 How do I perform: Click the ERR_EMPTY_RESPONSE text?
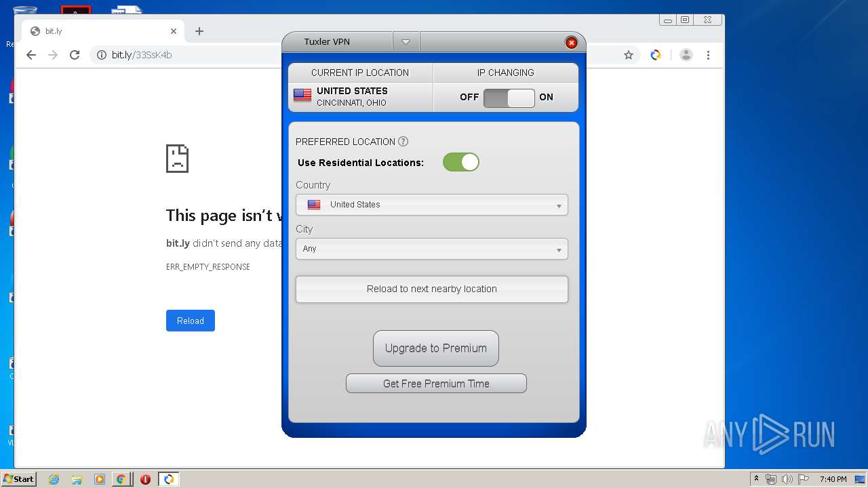point(208,267)
